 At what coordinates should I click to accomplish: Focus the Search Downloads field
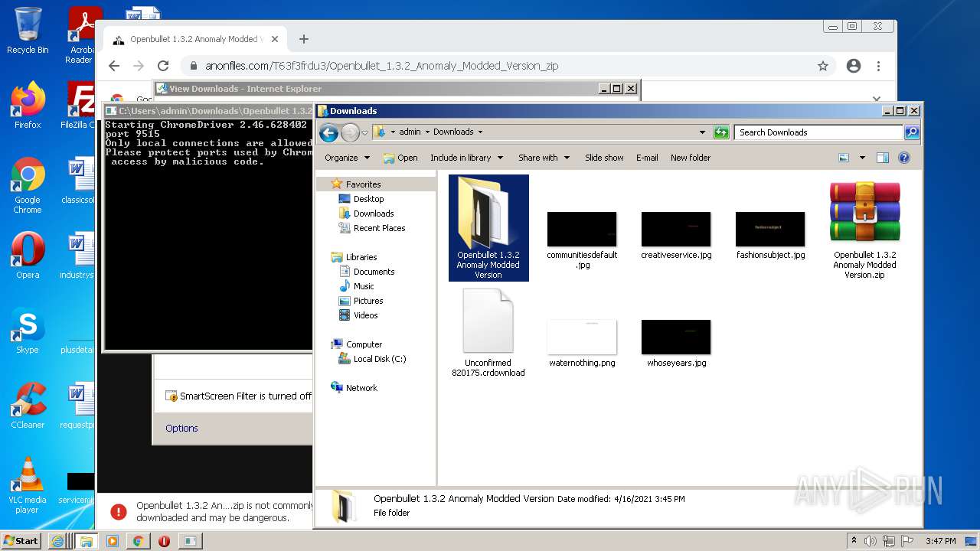(818, 132)
